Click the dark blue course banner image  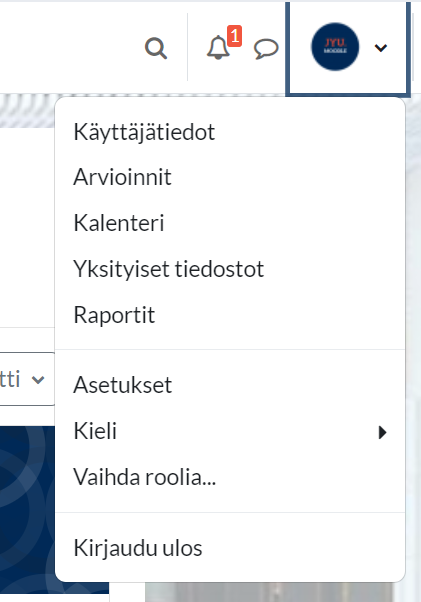[x=27, y=511]
